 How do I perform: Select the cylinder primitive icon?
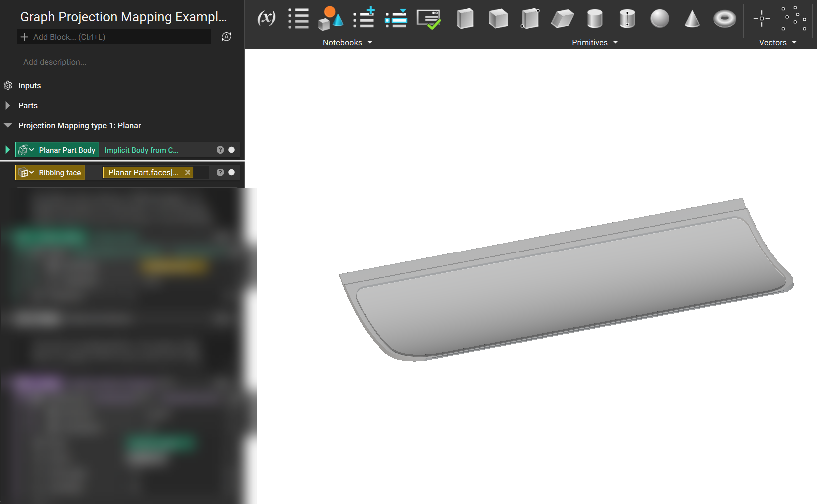pyautogui.click(x=595, y=19)
